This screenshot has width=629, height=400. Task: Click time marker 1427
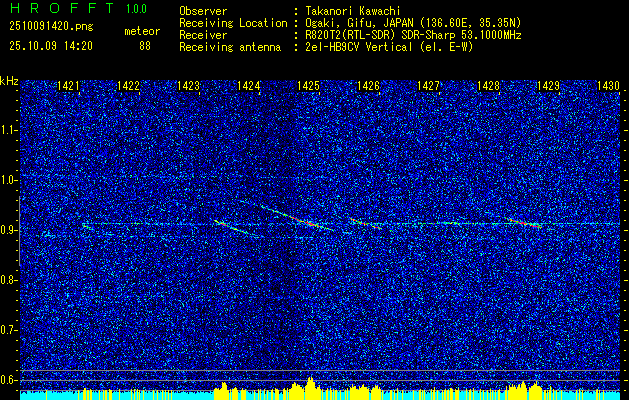coord(428,85)
